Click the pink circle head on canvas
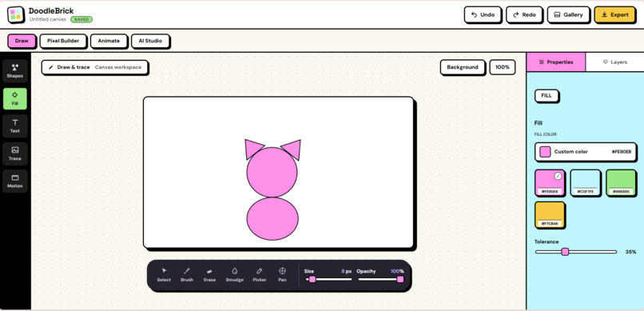644x311 pixels. (272, 172)
